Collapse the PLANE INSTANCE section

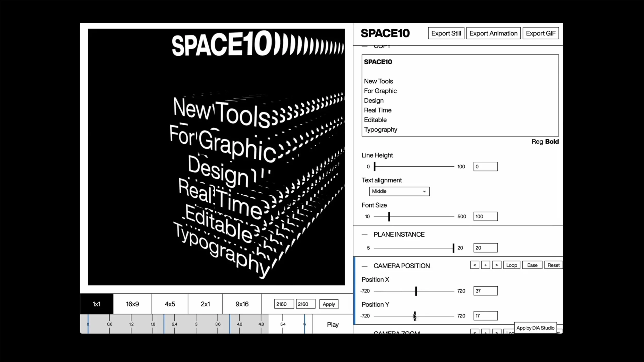point(365,234)
